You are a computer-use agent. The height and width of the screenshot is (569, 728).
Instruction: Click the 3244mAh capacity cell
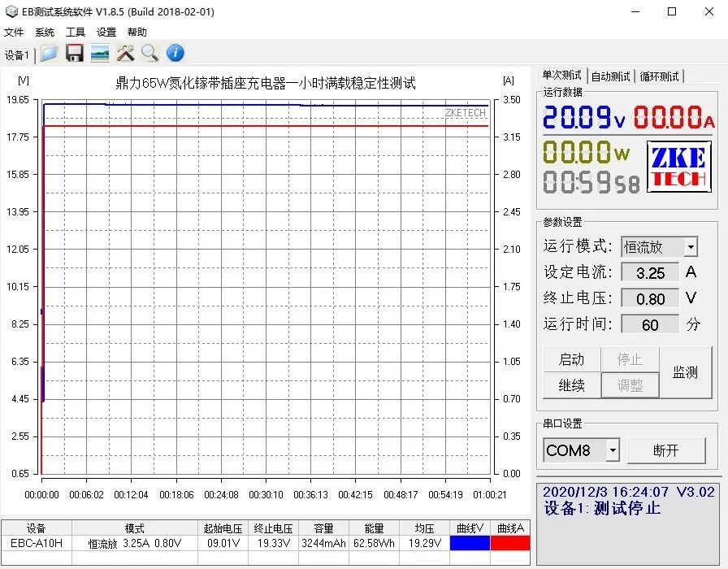[x=323, y=544]
